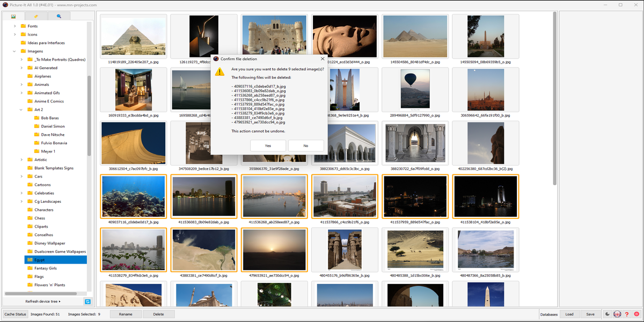This screenshot has height=322, width=644.
Task: Expand the Fonts folder
Action: pyautogui.click(x=15, y=26)
